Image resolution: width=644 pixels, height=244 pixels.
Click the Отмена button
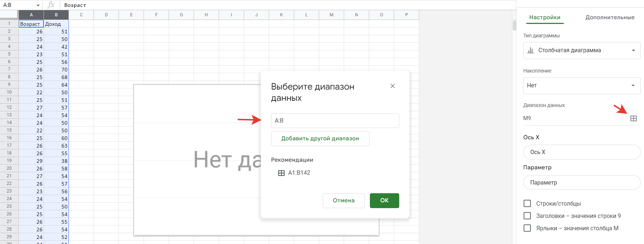(x=343, y=200)
